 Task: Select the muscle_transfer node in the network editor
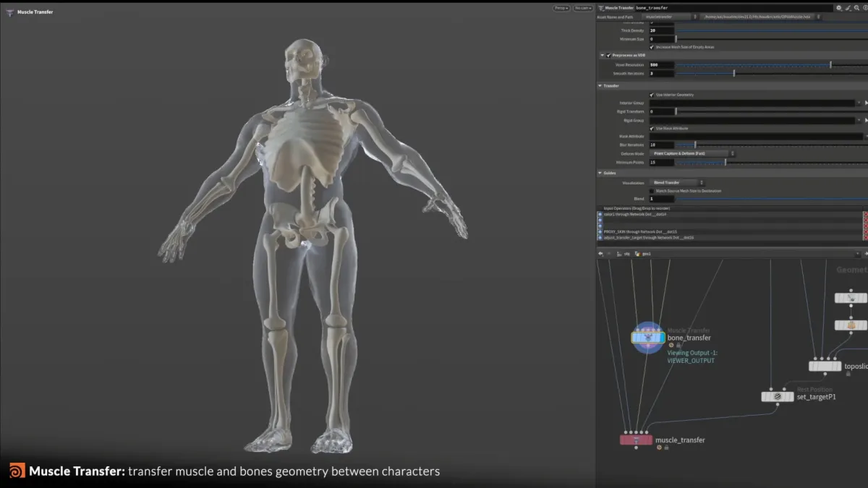pos(637,439)
